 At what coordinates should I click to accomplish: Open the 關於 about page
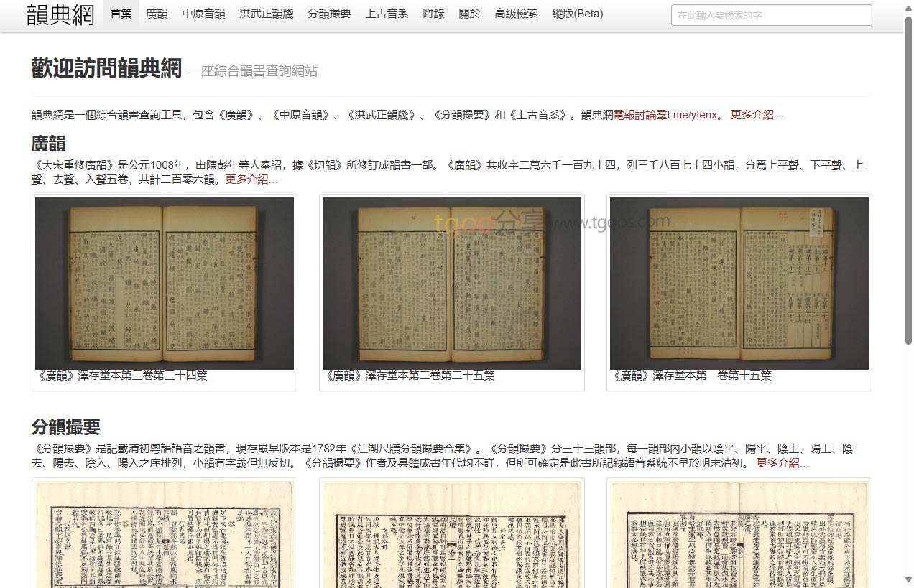(x=469, y=14)
